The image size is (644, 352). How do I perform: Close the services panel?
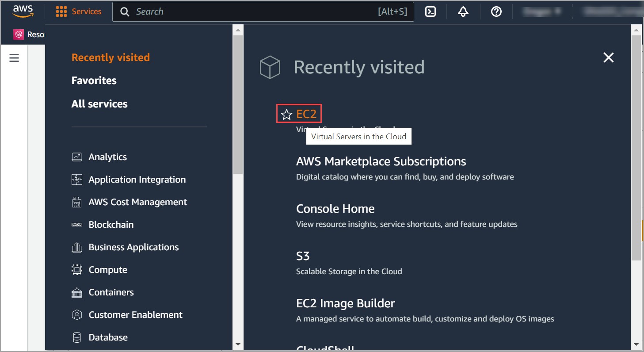(x=609, y=57)
